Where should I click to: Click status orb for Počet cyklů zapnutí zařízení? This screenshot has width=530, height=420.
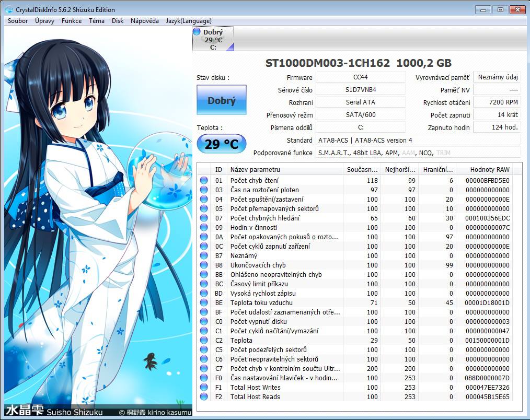tap(204, 247)
